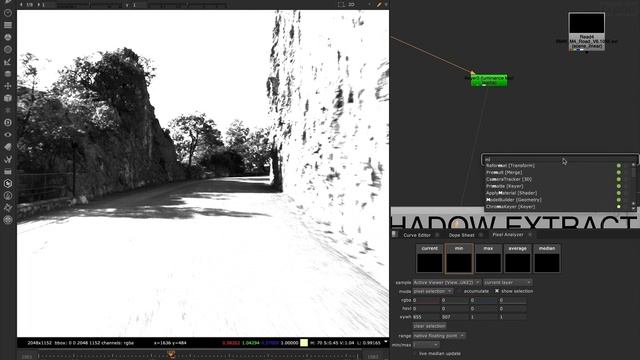Image resolution: width=640 pixels, height=360 pixels.
Task: Select the current color swatch
Action: coord(429,258)
